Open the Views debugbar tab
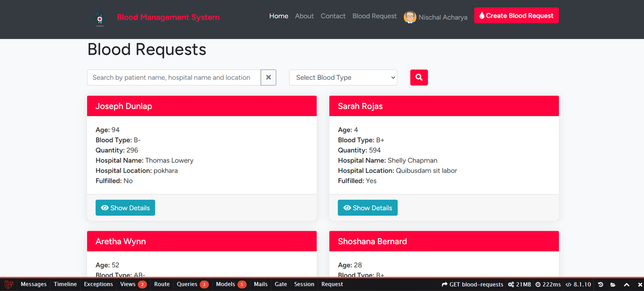 point(133,284)
